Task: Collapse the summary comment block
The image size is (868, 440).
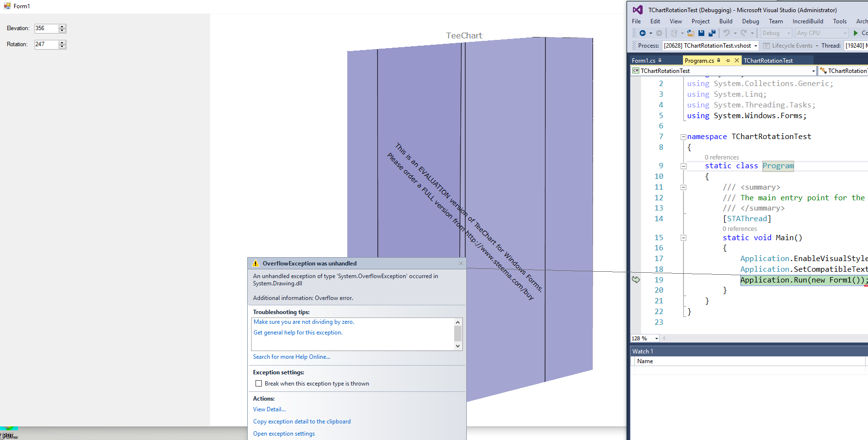Action: point(683,187)
